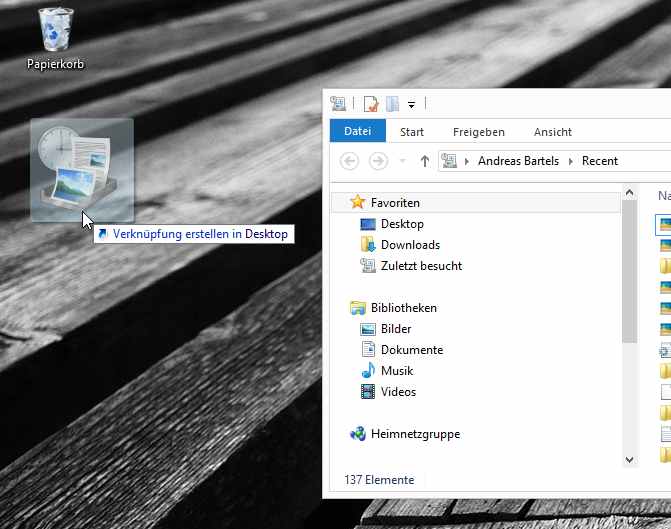Click Recent in the address bar

(600, 161)
